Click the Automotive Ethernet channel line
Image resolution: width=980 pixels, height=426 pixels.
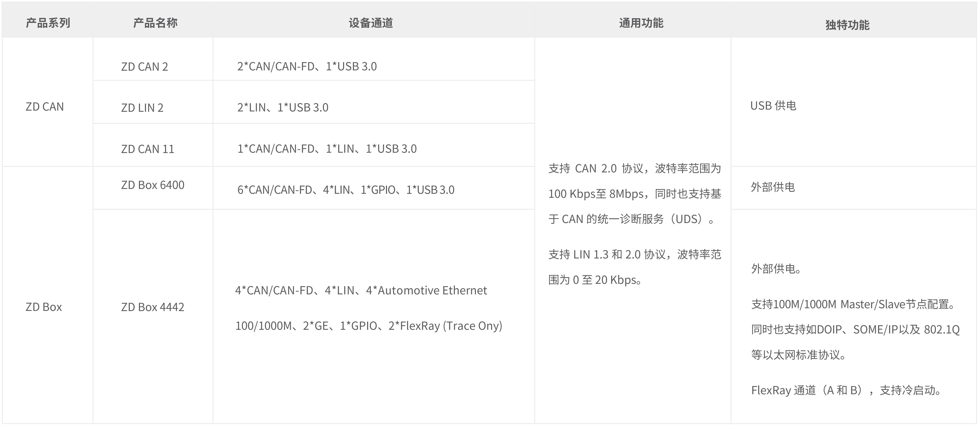(x=361, y=291)
